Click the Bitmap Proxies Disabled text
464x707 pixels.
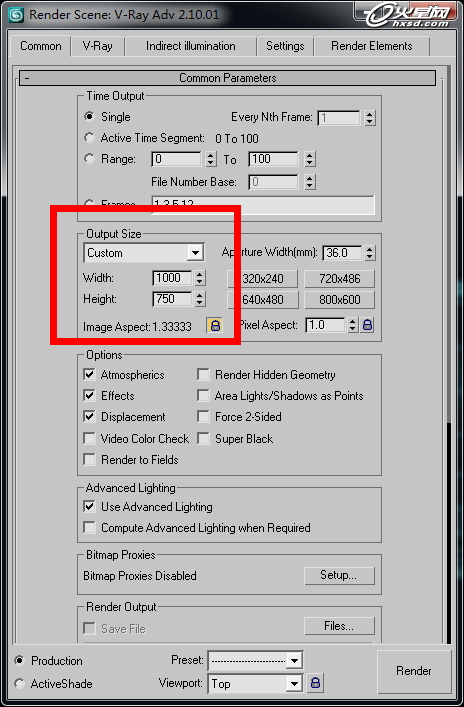(x=140, y=576)
